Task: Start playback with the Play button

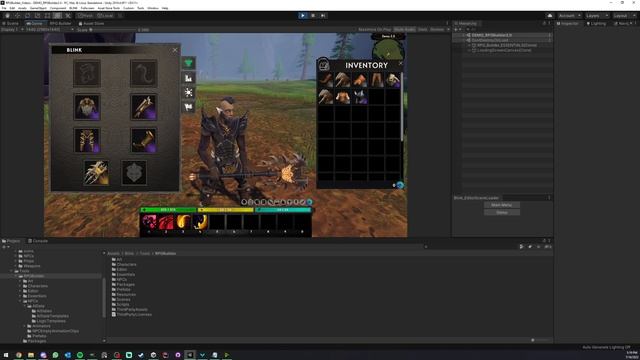Action: [x=302, y=16]
